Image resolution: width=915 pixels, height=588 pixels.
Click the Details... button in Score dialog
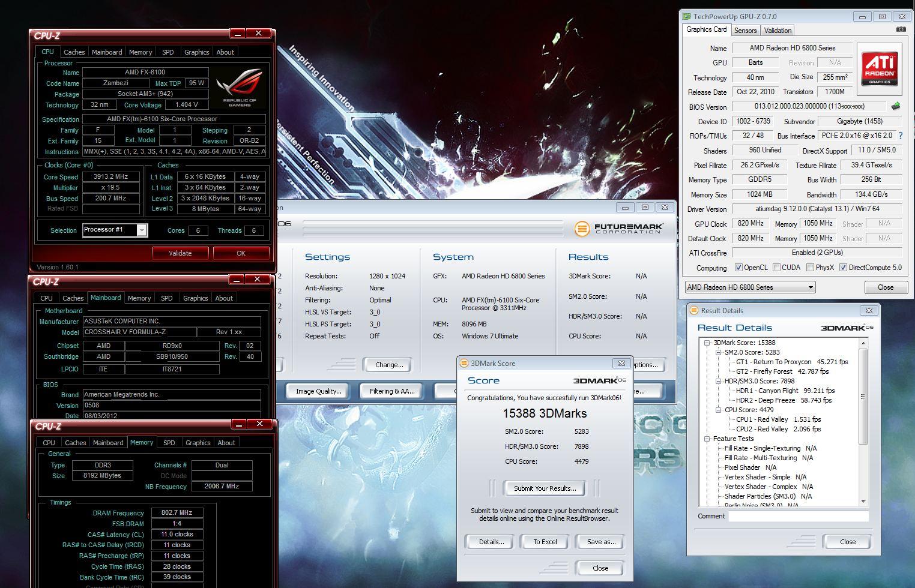click(x=491, y=542)
